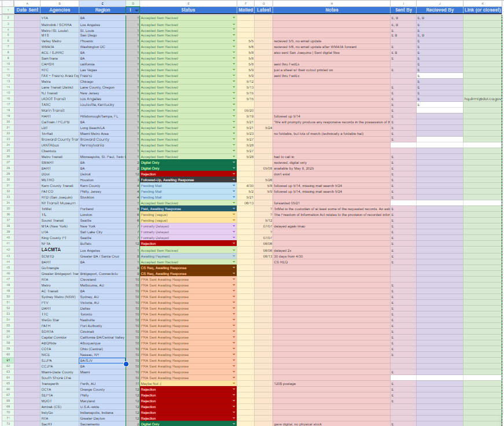
Task: Click the Region header cell
Action: (102, 10)
